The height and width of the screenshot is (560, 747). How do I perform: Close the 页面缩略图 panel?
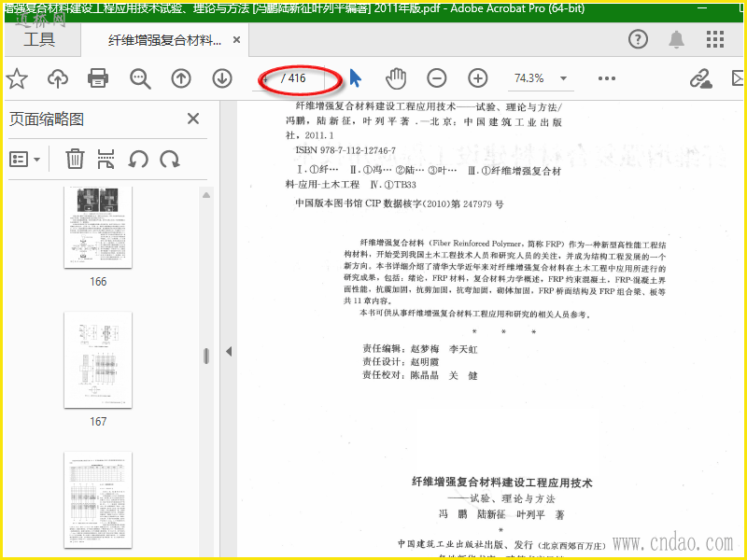point(193,119)
